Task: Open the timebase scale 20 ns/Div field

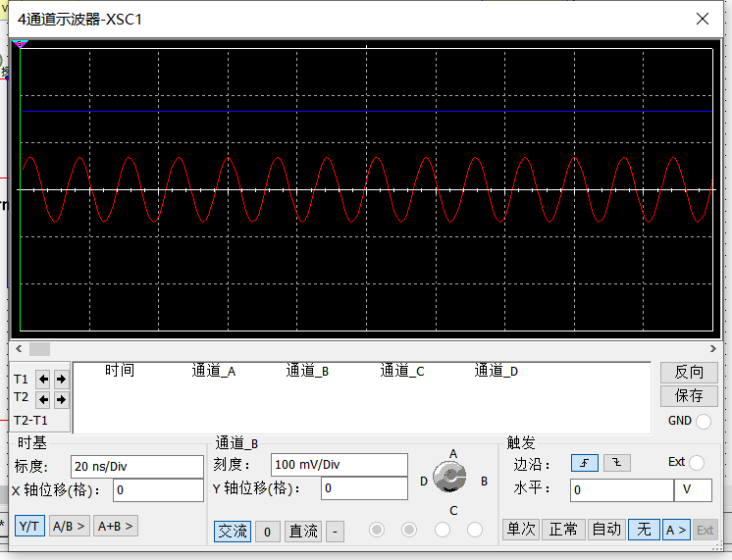Action: [x=136, y=465]
